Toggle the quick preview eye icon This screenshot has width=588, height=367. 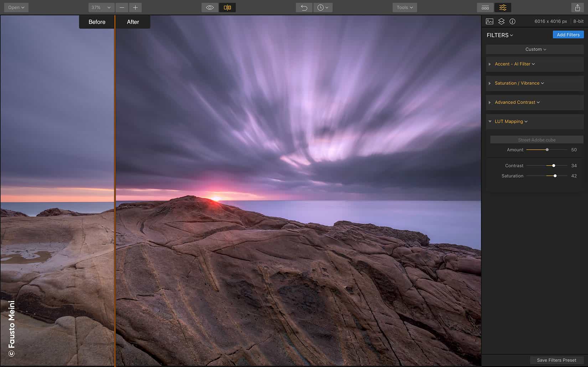click(210, 7)
